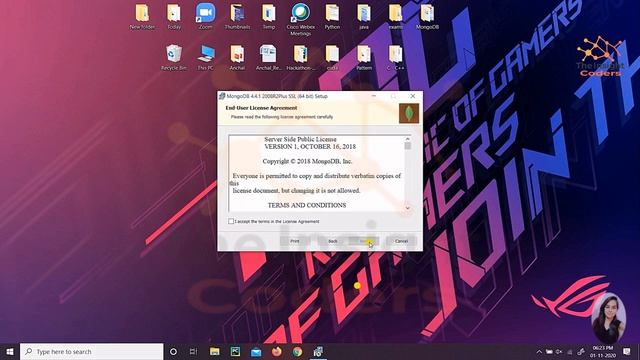Click the battery icon in system tray
The width and height of the screenshot is (640, 360).
click(549, 352)
